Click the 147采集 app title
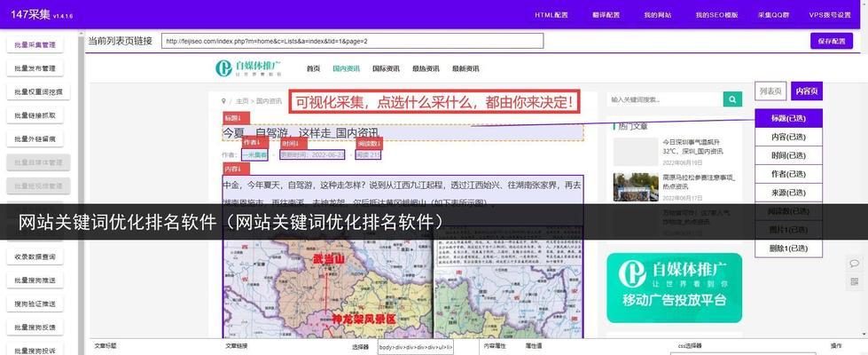 (x=32, y=14)
